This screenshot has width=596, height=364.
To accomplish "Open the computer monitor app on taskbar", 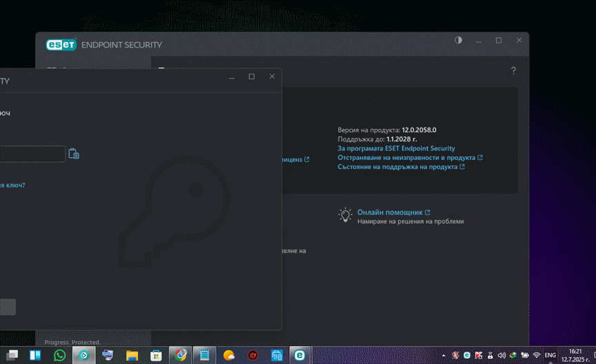I will (108, 355).
